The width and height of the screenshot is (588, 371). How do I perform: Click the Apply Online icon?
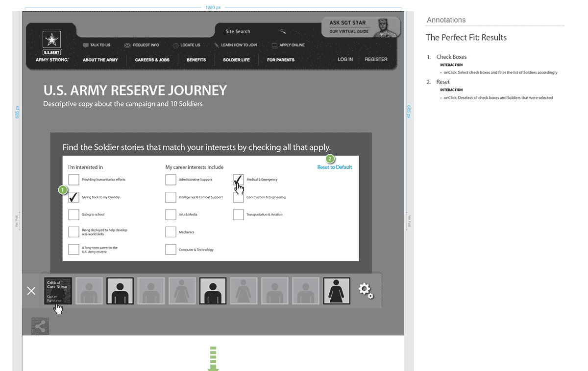274,45
